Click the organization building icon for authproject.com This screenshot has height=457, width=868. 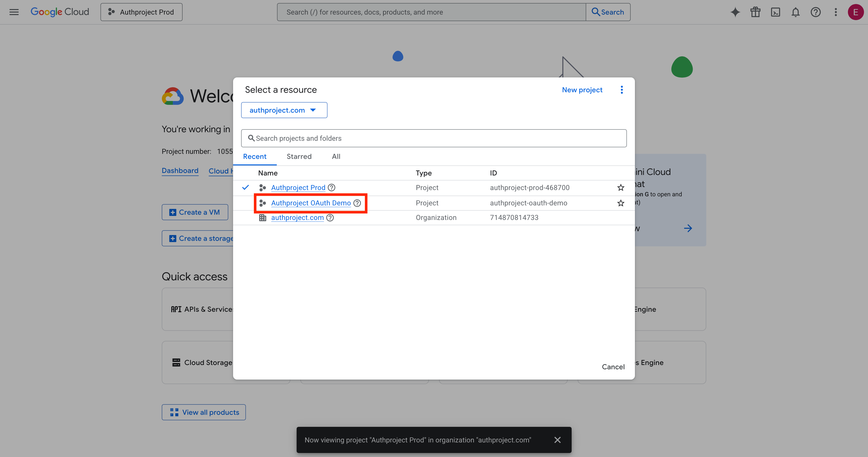262,217
